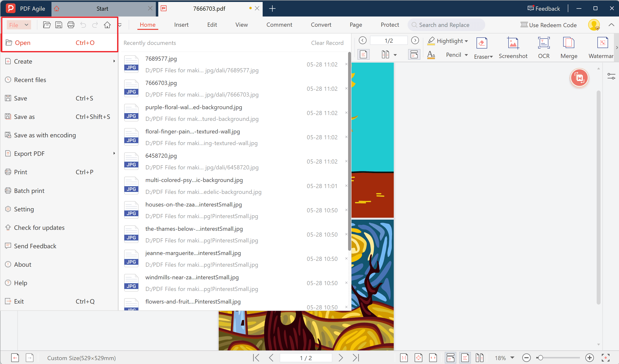Viewport: 619px width, 364px height.
Task: Switch to the Start tab
Action: click(102, 8)
